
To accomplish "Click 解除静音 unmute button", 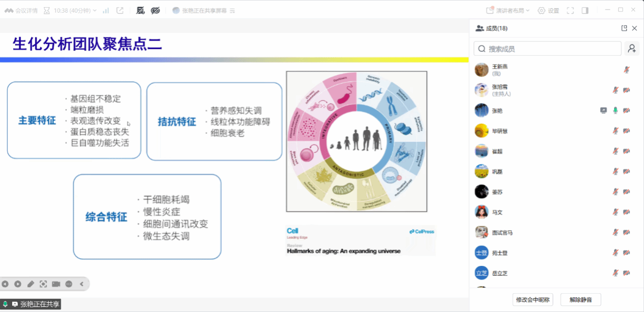I will (581, 299).
